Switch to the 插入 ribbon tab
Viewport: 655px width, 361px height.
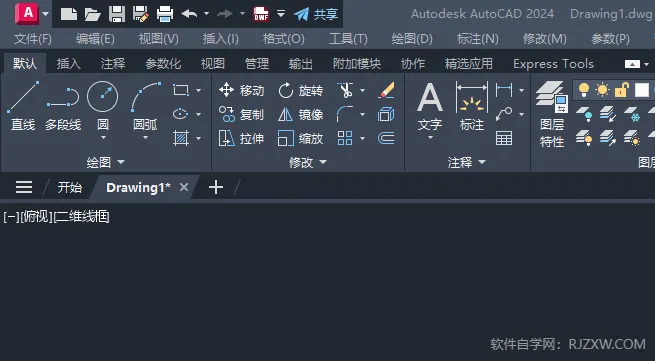tap(69, 64)
